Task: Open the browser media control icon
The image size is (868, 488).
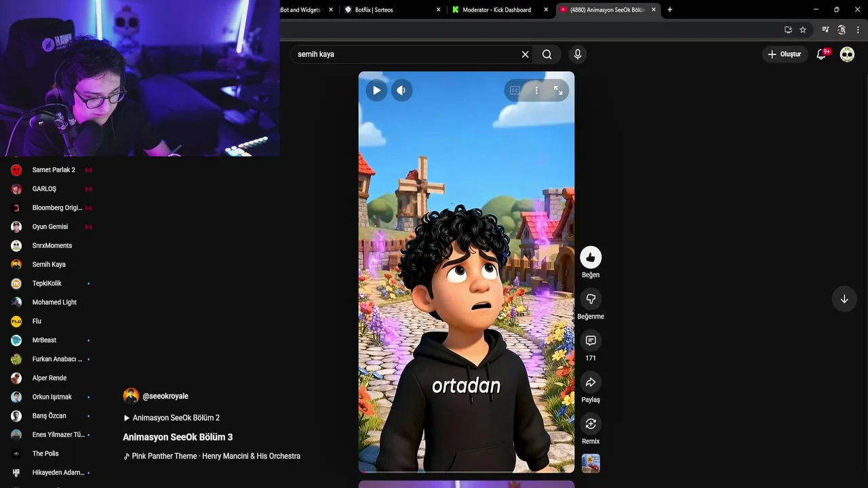Action: (x=825, y=30)
